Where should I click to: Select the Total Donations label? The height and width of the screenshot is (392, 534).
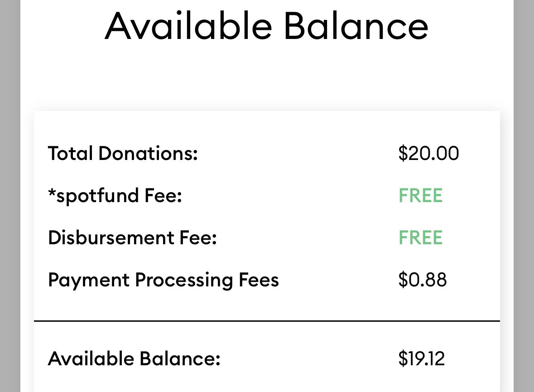point(123,153)
